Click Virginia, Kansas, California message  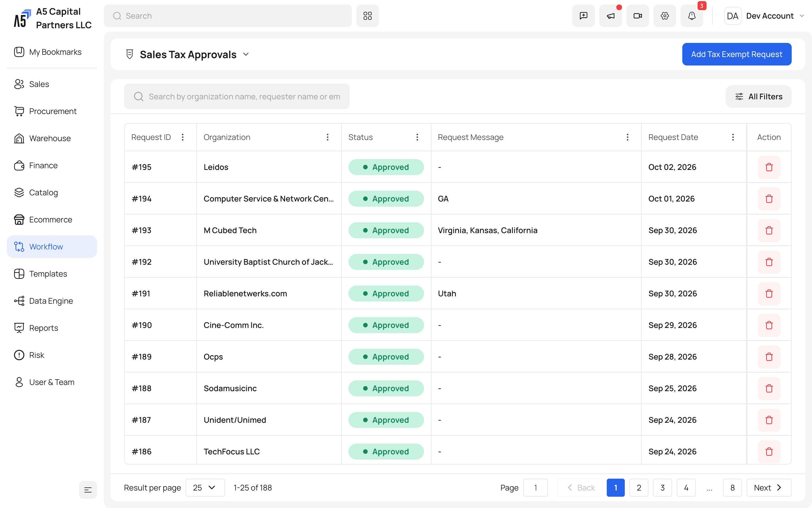tap(487, 230)
